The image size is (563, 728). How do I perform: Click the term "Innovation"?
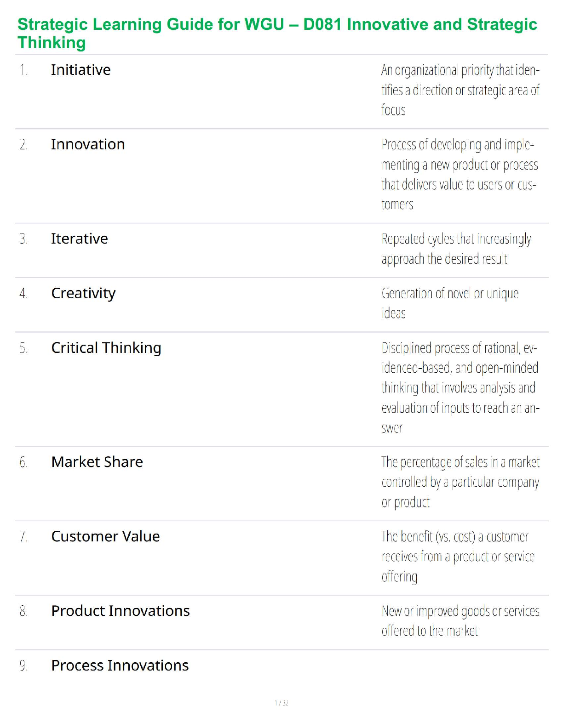pyautogui.click(x=88, y=144)
